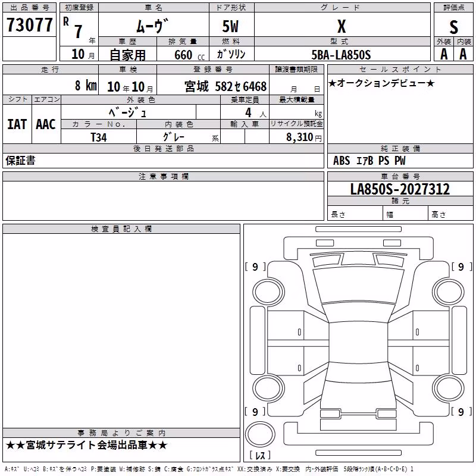Click the 車検 header
This screenshot has height=476, width=476.
(128, 70)
